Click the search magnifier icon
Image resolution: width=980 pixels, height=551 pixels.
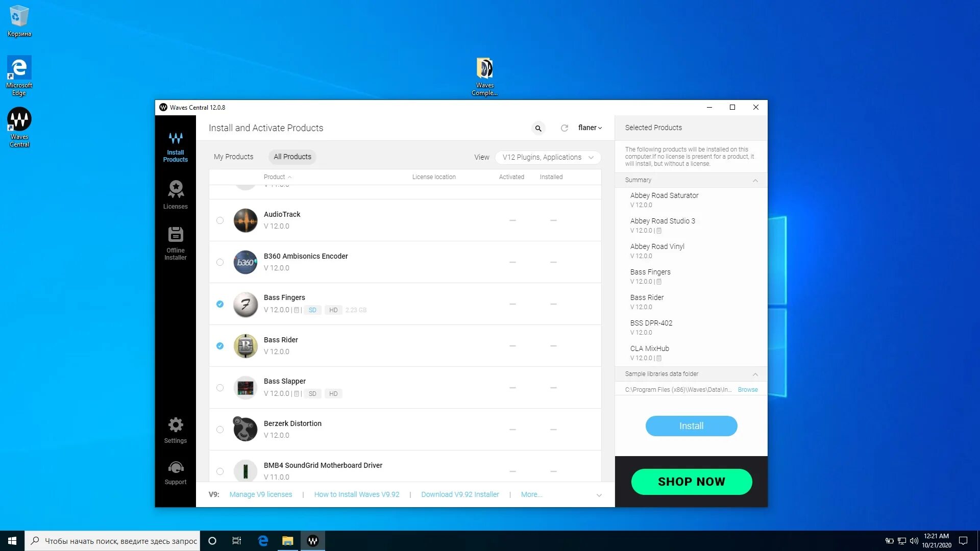(x=538, y=128)
